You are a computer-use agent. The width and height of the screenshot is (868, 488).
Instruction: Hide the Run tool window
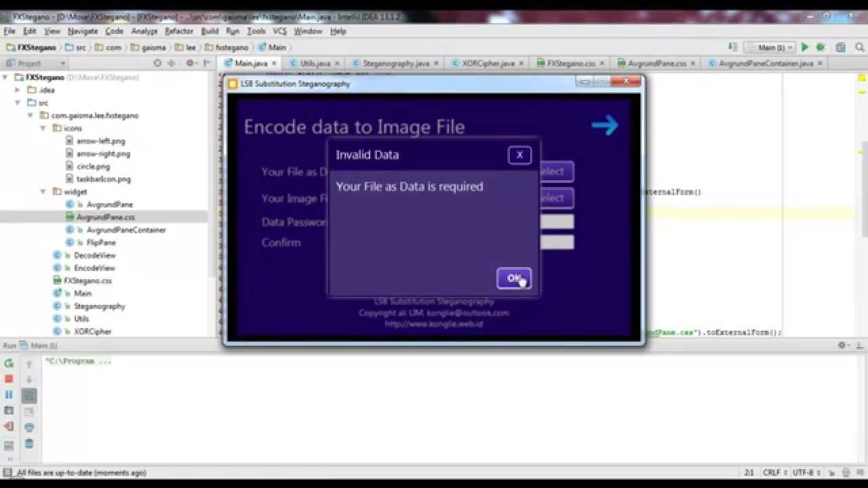click(x=859, y=345)
